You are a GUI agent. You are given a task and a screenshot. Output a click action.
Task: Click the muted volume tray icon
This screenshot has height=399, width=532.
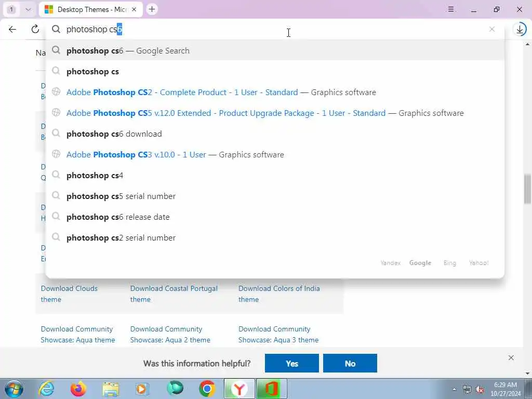click(480, 390)
